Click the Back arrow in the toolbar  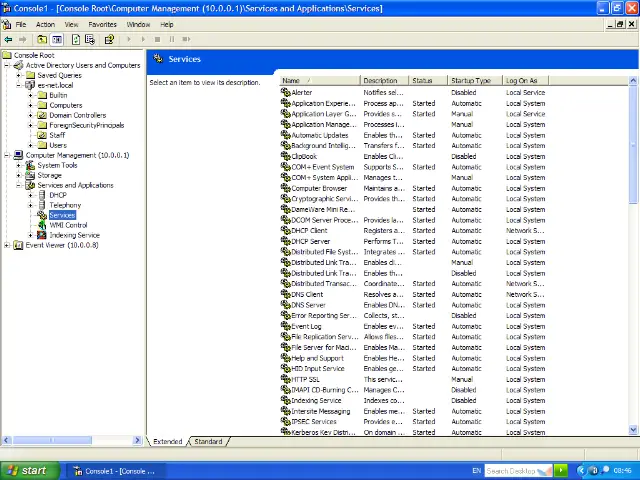(9, 40)
